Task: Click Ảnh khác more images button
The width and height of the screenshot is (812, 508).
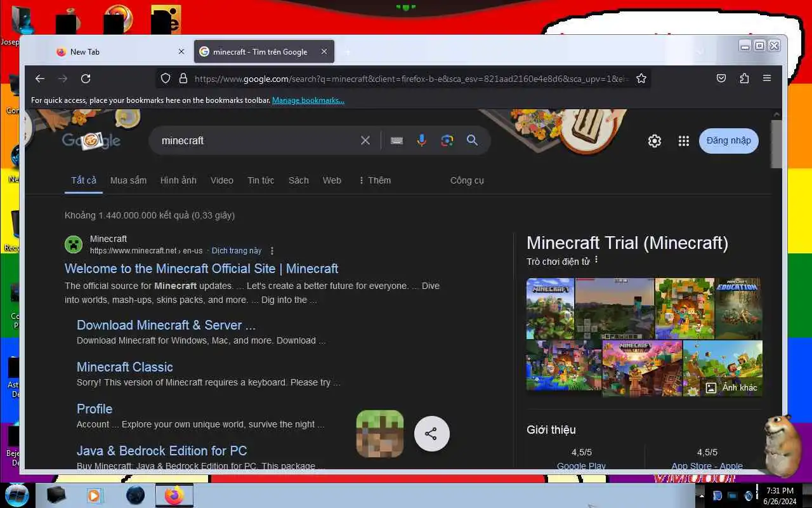Action: [x=731, y=387]
